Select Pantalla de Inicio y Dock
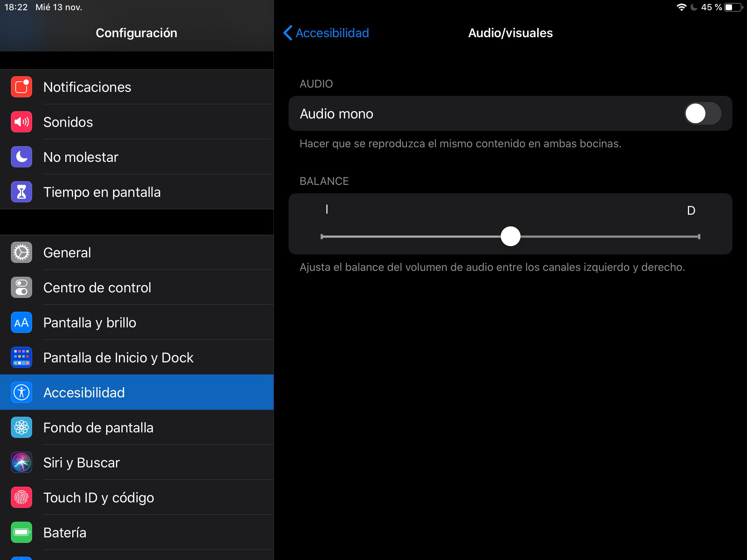Viewport: 747px width, 560px height. 118,358
